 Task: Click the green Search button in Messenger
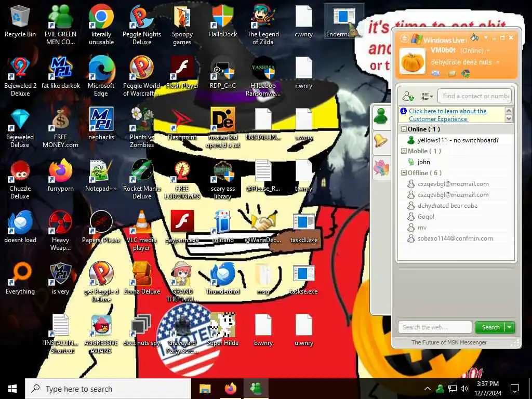(490, 327)
